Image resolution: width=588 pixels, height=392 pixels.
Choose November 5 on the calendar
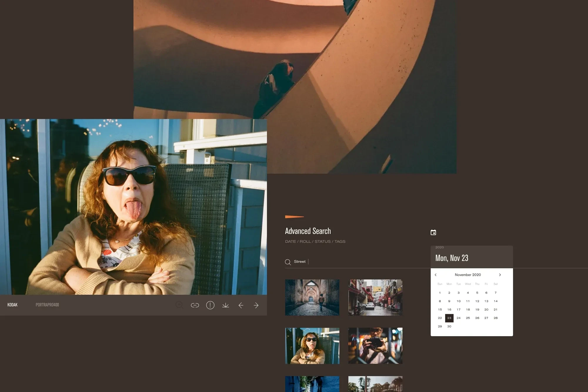click(x=477, y=293)
